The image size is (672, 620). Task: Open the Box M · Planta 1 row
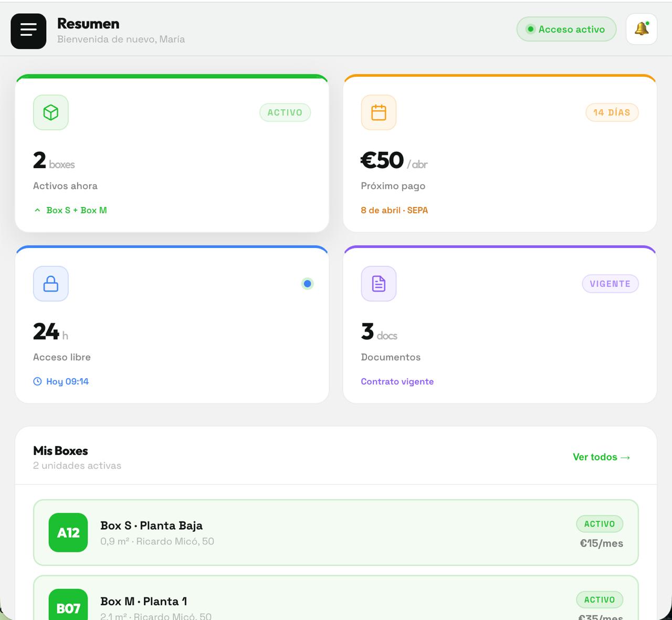336,602
